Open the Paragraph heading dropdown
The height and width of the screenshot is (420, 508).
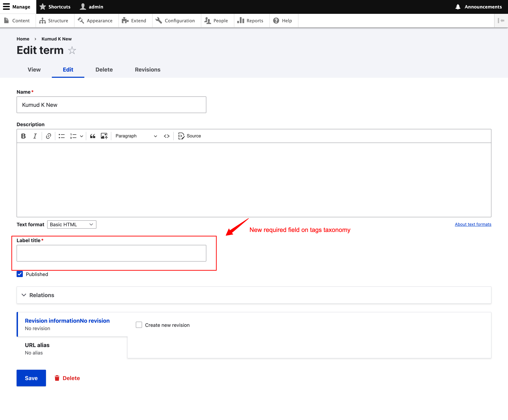136,136
